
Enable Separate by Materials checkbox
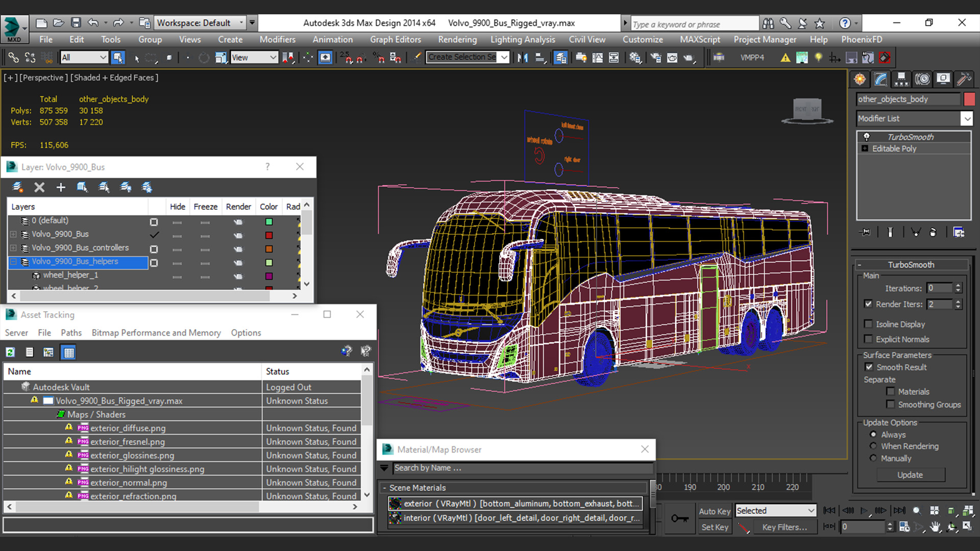tap(890, 391)
